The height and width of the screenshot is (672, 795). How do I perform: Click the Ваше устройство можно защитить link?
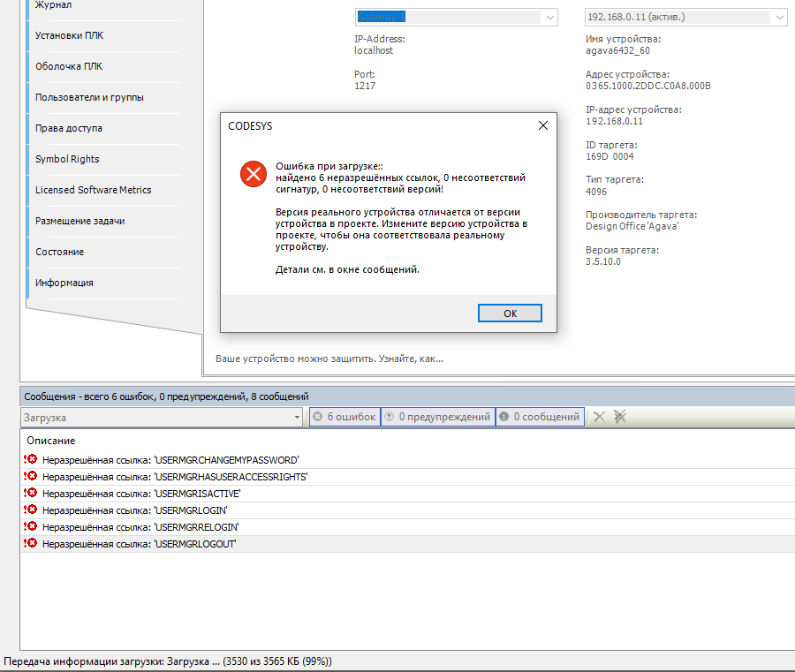(329, 359)
